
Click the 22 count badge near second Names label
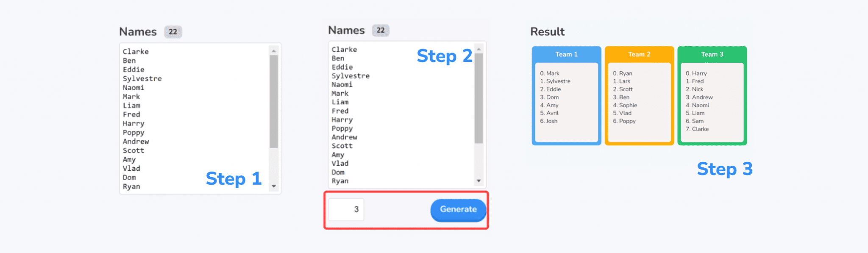[381, 30]
